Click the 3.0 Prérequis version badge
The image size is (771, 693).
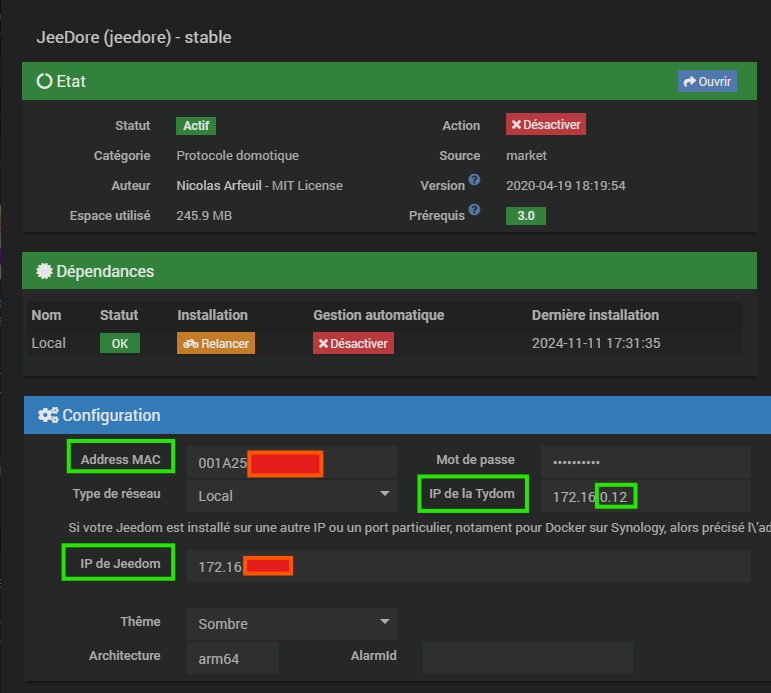525,216
